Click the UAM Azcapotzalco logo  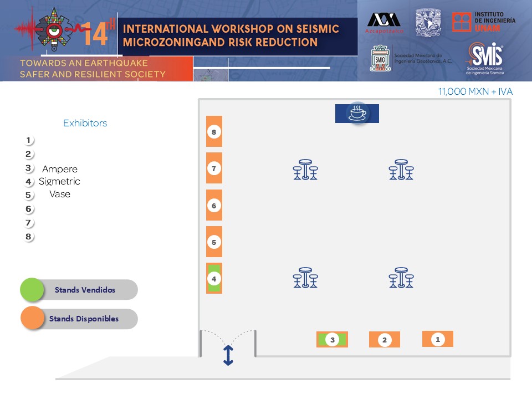click(x=385, y=23)
